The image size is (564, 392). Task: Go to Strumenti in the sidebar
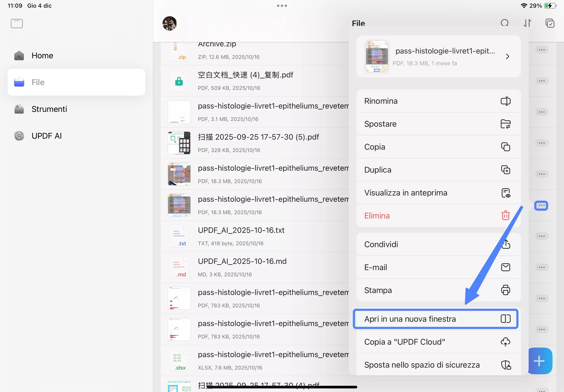(x=49, y=109)
